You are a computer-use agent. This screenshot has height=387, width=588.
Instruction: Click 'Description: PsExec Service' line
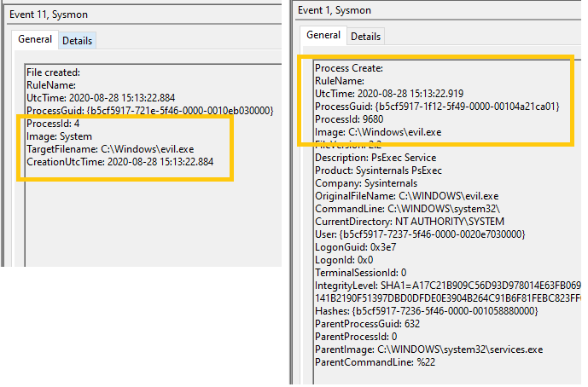(376, 158)
